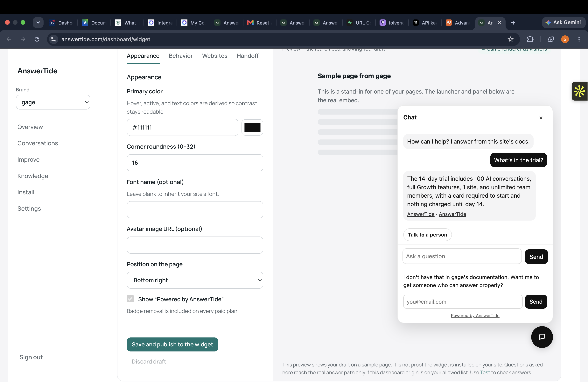Switch to the folvenc browser tab
The height and width of the screenshot is (382, 588).
click(392, 23)
